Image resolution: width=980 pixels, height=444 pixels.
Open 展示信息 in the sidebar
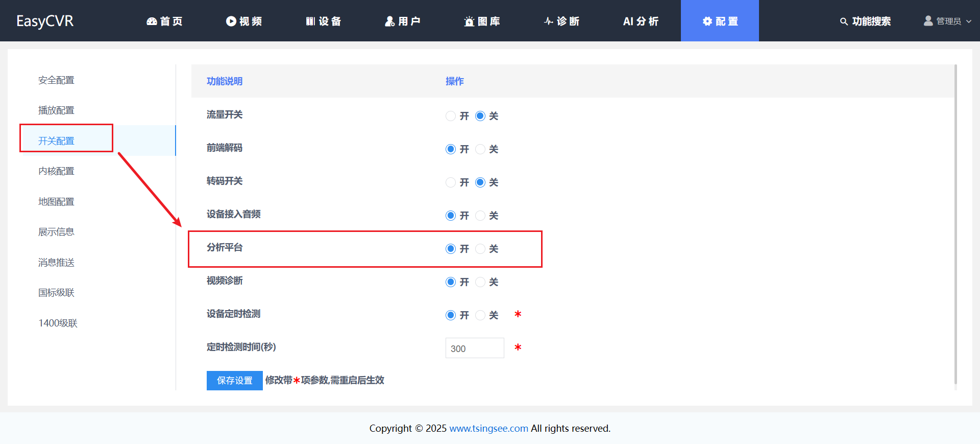click(x=56, y=232)
